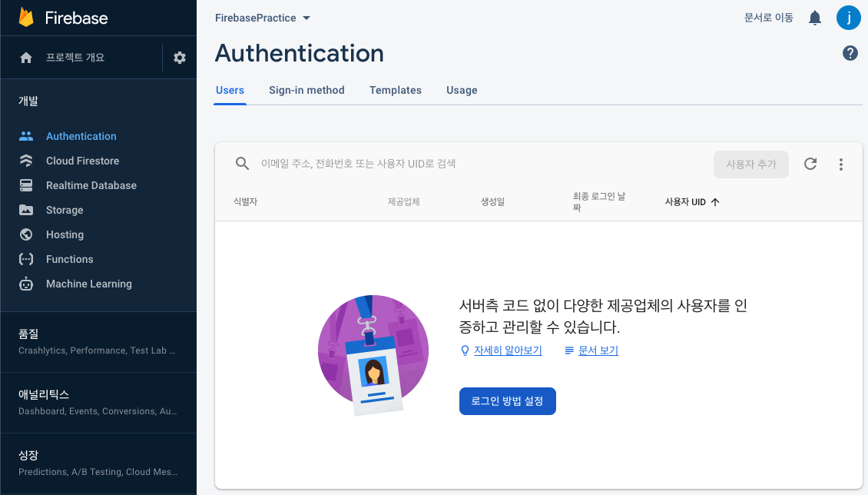Select Functions in the sidebar
Image resolution: width=868 pixels, height=495 pixels.
pyautogui.click(x=70, y=259)
